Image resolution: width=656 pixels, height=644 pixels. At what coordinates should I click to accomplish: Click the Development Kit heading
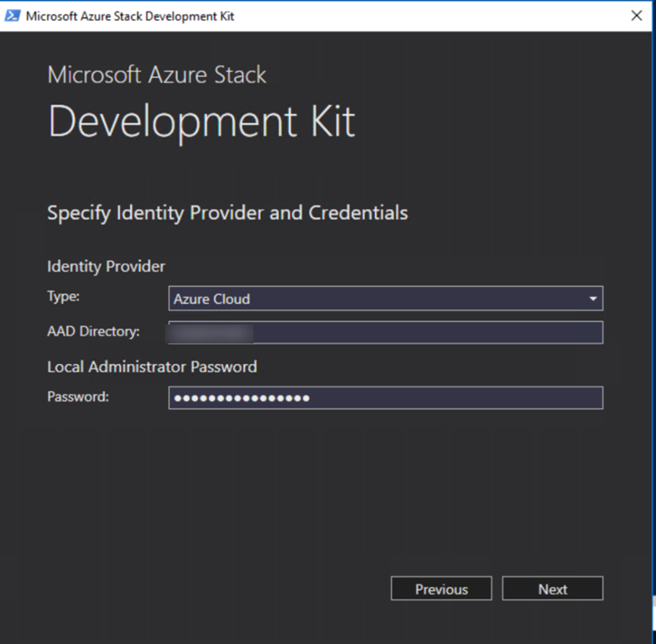click(201, 122)
